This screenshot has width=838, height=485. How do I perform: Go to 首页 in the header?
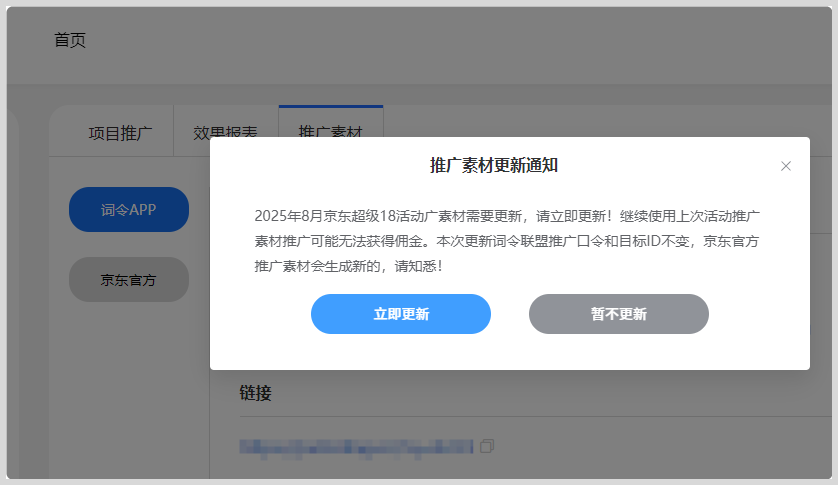coord(70,40)
